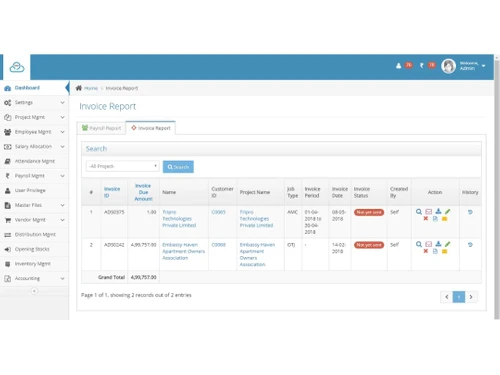This screenshot has width=500, height=375.
Task: Open the All Project dropdown
Action: click(x=122, y=166)
